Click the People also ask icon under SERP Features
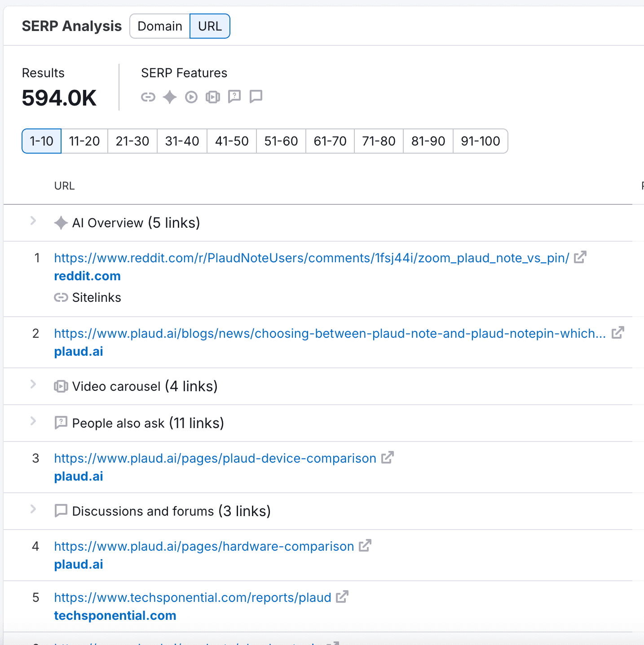 [234, 97]
